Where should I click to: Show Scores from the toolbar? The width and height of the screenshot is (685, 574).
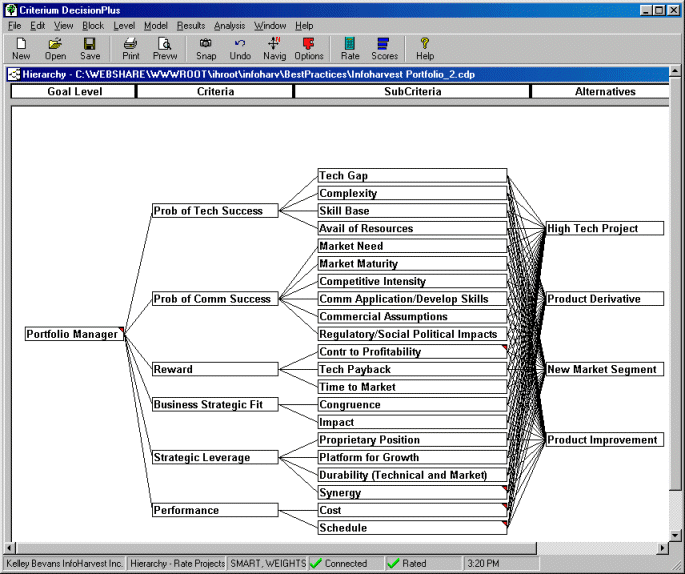click(x=384, y=48)
